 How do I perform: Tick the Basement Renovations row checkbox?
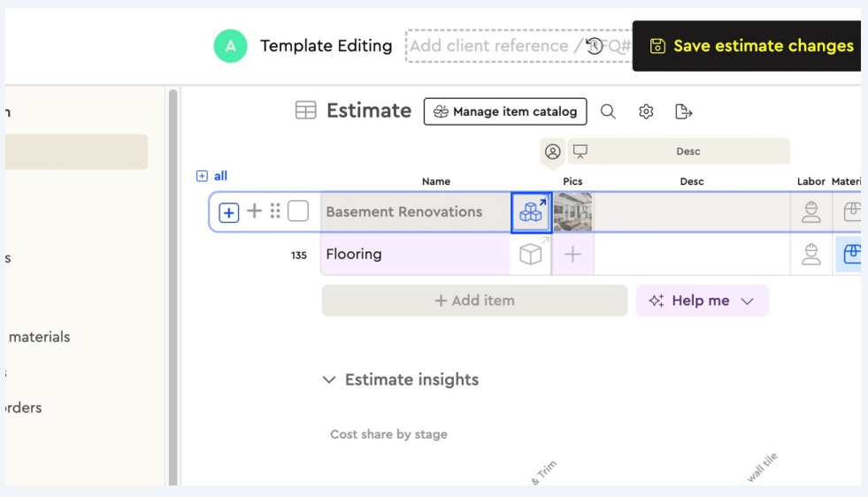coord(298,211)
